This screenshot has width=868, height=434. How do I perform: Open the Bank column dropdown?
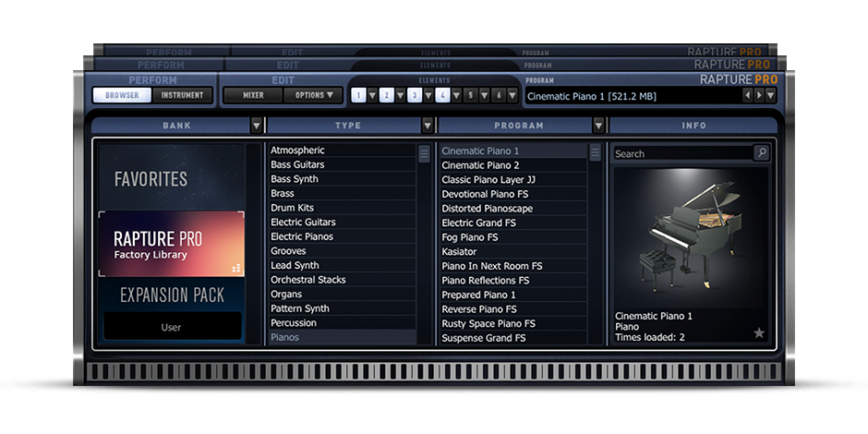point(257,126)
